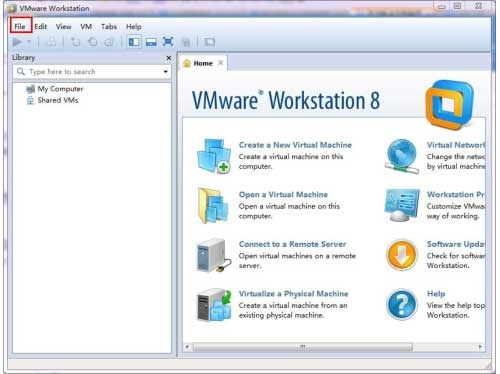Click the Create a New Virtual Machine link
The image size is (500, 374).
coord(295,145)
